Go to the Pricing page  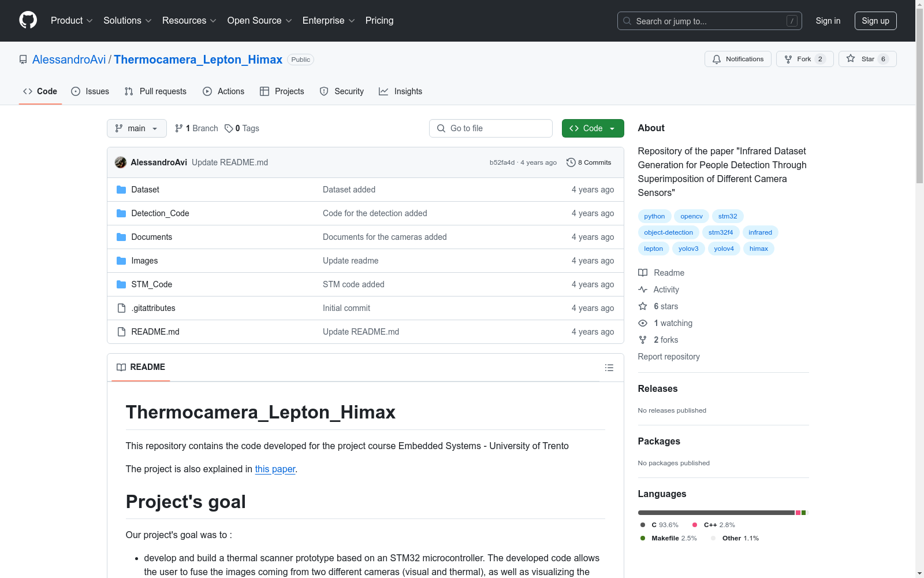379,20
